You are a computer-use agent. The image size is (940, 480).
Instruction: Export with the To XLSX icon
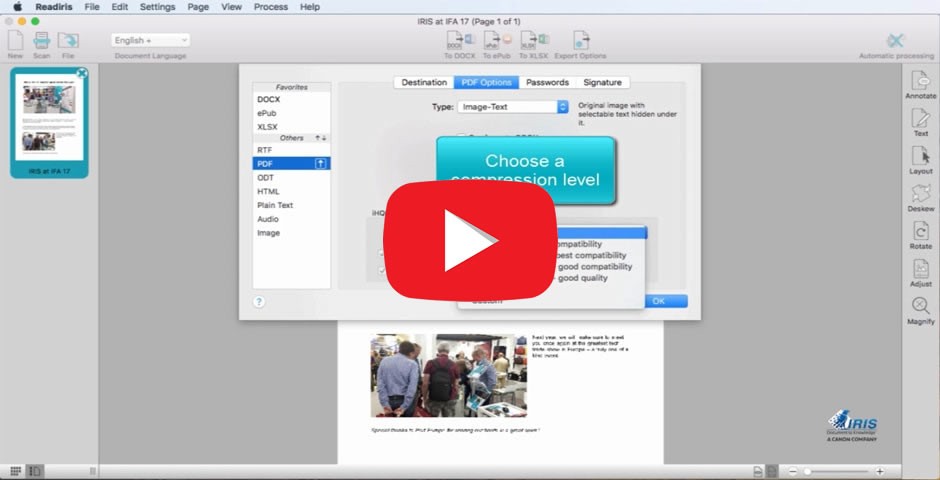(x=534, y=41)
